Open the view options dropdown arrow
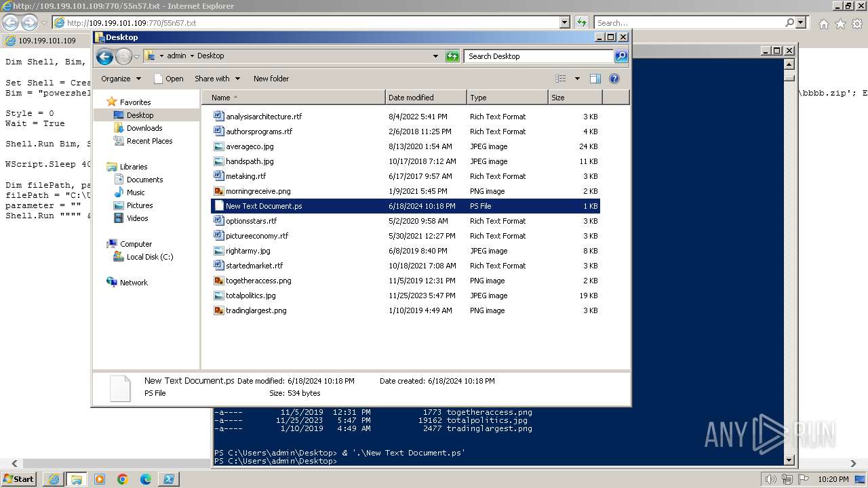868x488 pixels. click(577, 79)
